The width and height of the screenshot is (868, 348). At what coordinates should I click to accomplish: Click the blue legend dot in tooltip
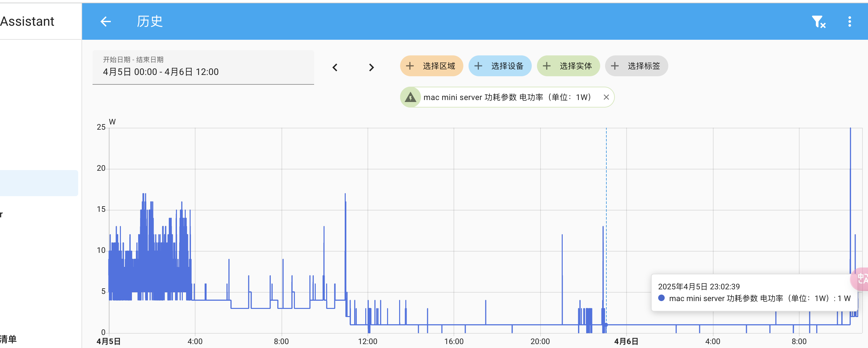tap(661, 298)
